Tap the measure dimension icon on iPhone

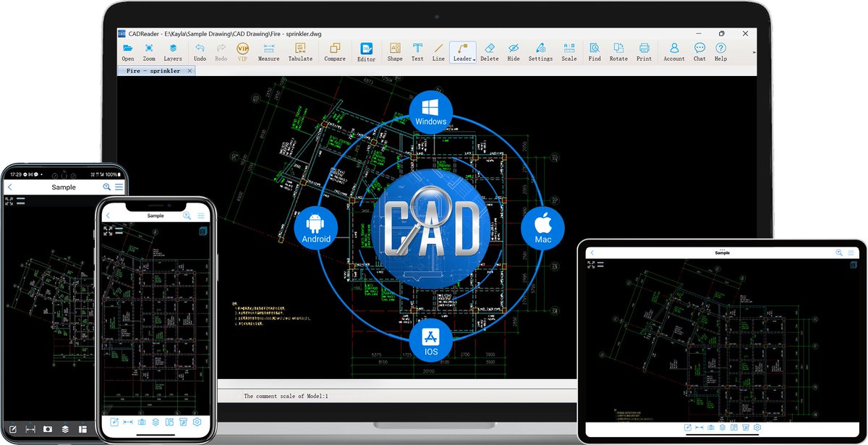point(128,422)
